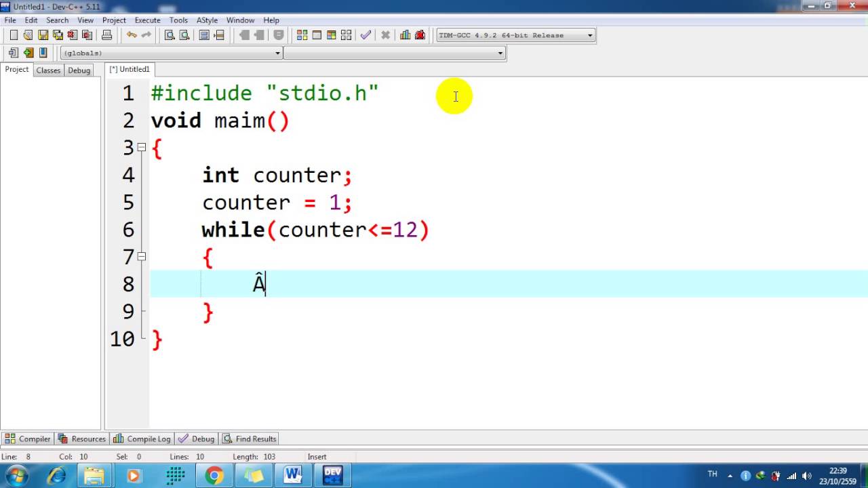
Task: Click the Redo toolbar icon
Action: click(x=146, y=35)
